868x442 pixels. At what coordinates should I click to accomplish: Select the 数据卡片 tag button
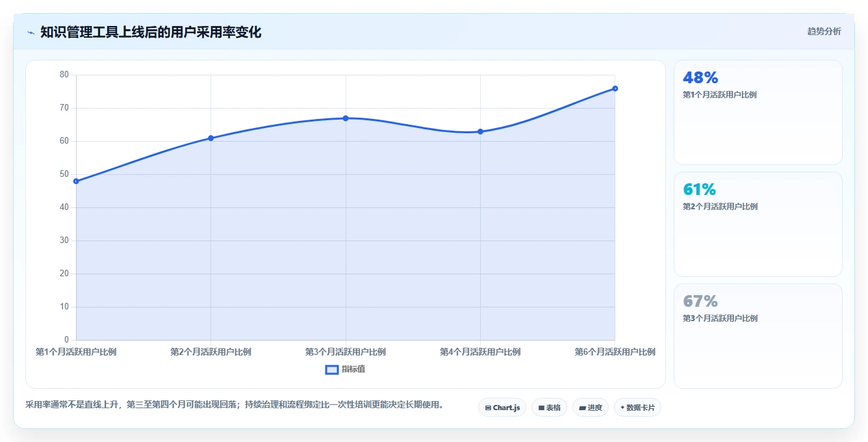[x=637, y=408]
